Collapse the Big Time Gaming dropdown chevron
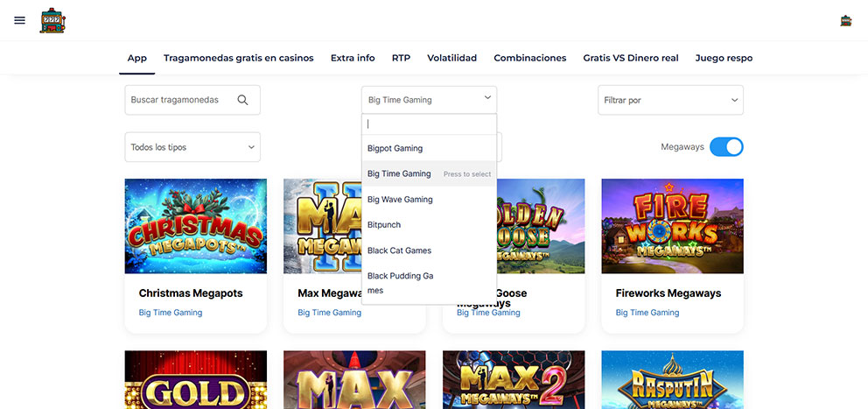 coord(487,99)
